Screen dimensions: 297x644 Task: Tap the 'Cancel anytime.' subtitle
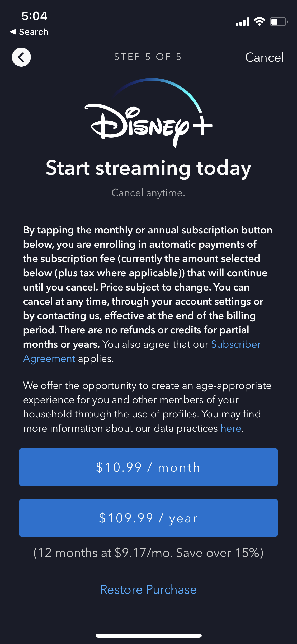[148, 193]
